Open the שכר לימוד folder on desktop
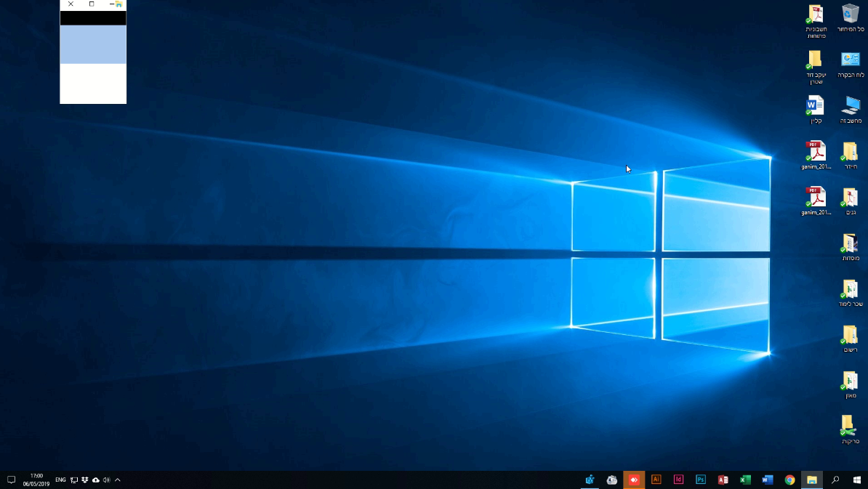Screen dimensions: 868x489 pos(851,293)
